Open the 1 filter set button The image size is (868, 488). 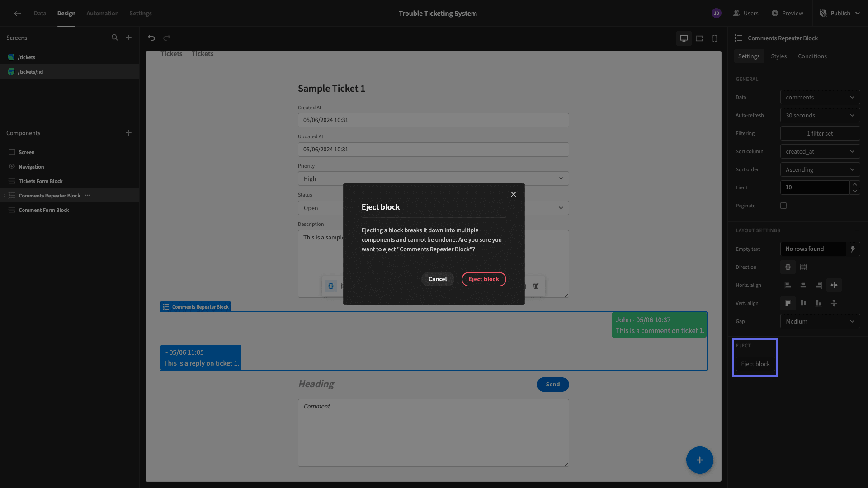(x=820, y=133)
